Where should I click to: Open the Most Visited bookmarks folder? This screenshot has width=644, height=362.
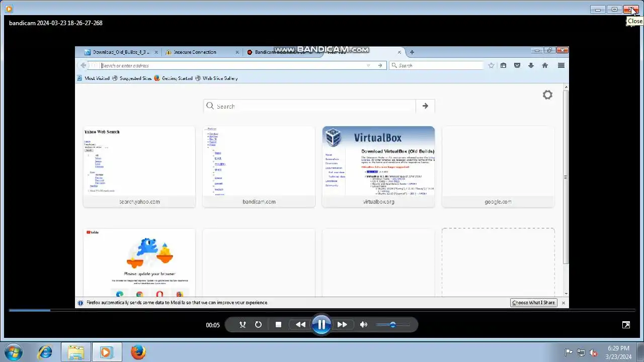pos(93,78)
